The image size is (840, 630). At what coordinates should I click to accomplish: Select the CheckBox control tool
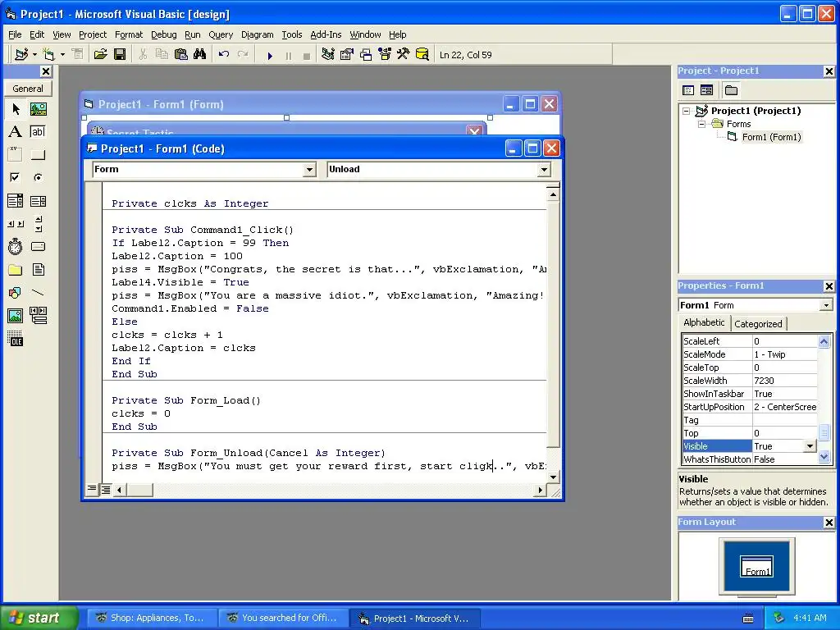pos(16,177)
